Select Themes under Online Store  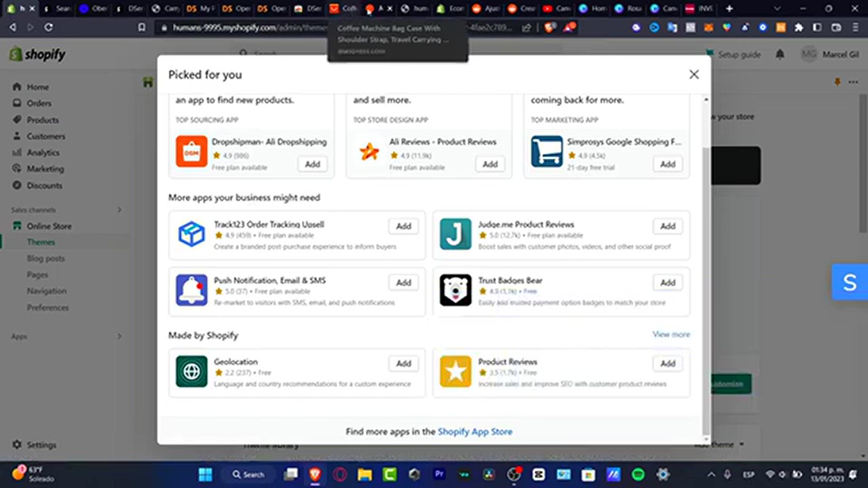[x=41, y=242]
